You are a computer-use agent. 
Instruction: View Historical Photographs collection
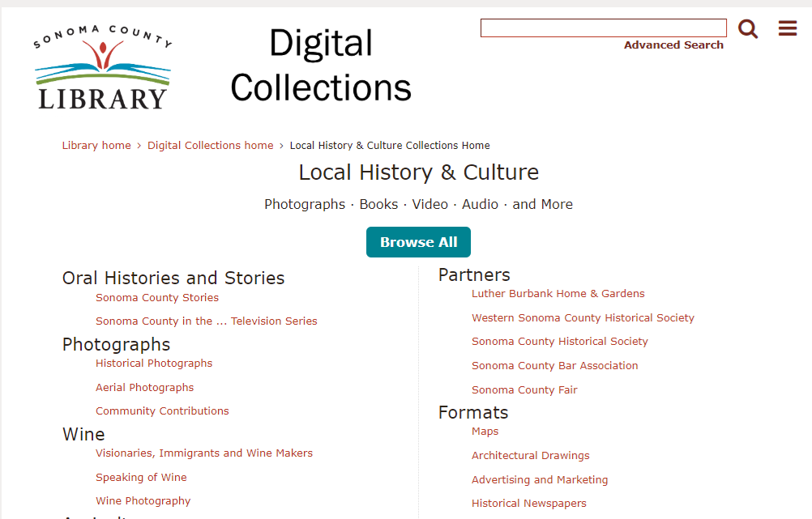(154, 364)
